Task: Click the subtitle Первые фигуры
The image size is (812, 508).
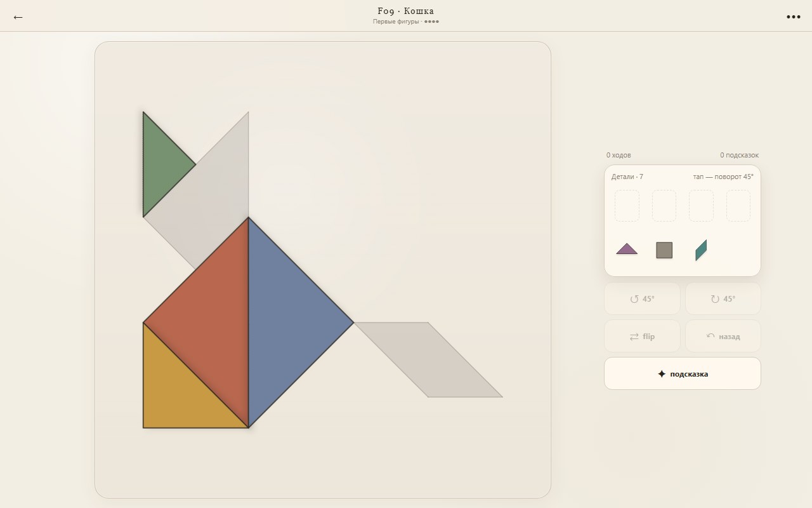Action: (x=396, y=22)
